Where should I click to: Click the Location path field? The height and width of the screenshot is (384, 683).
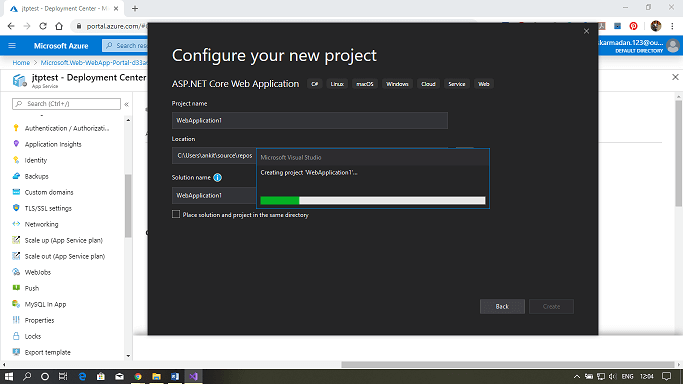[x=214, y=155]
